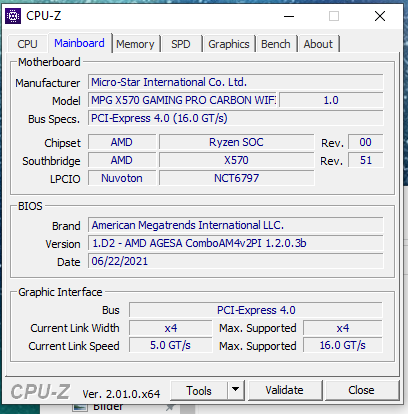Screen dimensions: 408x414
Task: Click the Current Link Speed 5.0 GT/s value
Action: (171, 345)
